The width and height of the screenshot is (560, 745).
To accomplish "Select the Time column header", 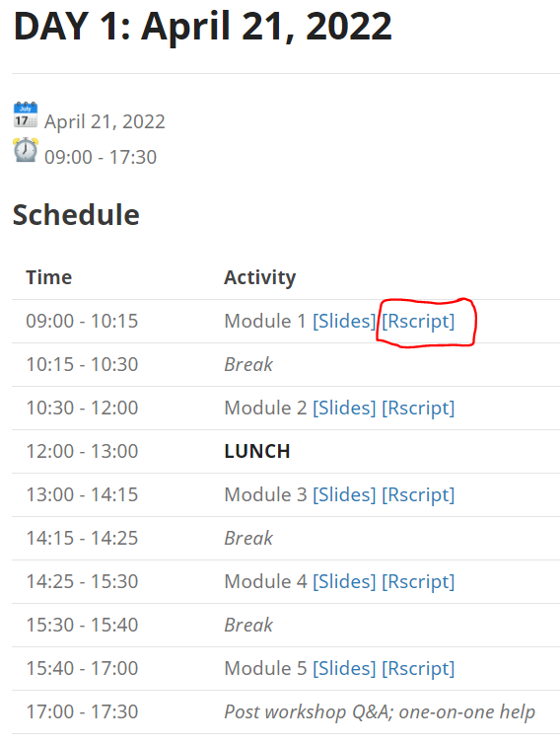I will tap(49, 277).
